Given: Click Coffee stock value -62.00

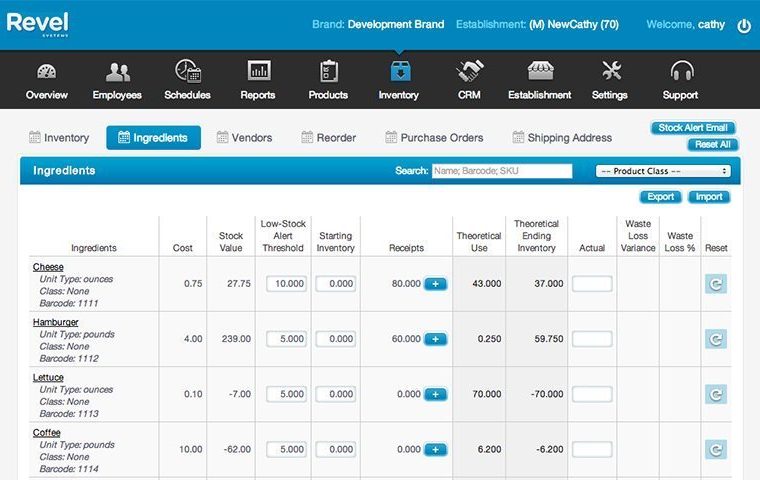Looking at the screenshot, I should [238, 449].
